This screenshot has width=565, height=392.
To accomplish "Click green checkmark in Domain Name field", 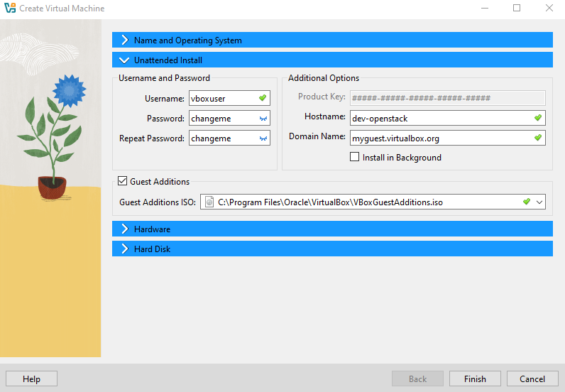I will coord(537,138).
